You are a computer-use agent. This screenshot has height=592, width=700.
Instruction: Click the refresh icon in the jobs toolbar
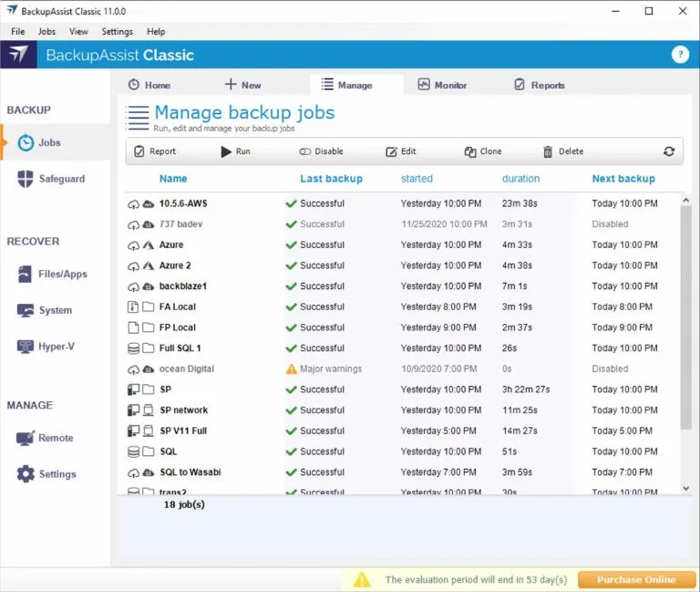(669, 151)
